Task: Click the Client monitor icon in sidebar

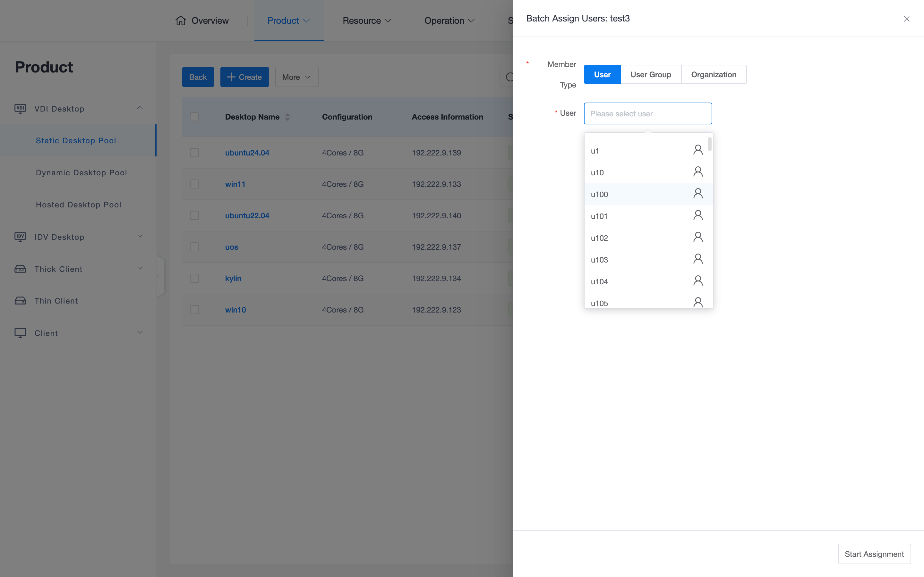Action: point(20,333)
